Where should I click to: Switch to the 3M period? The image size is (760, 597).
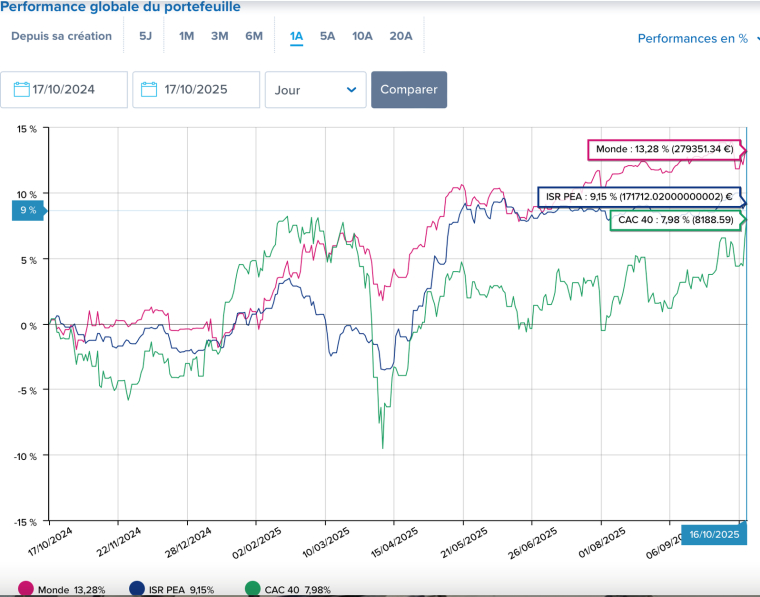220,37
